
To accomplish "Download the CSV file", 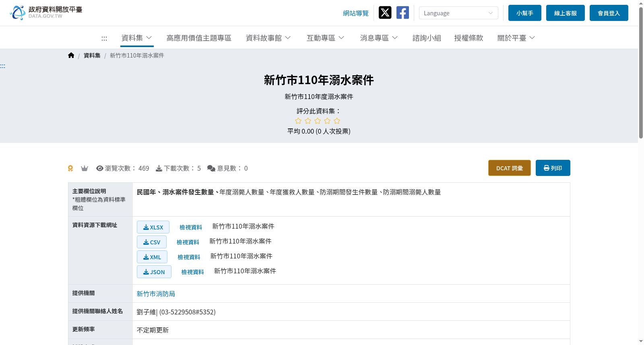I will click(152, 242).
